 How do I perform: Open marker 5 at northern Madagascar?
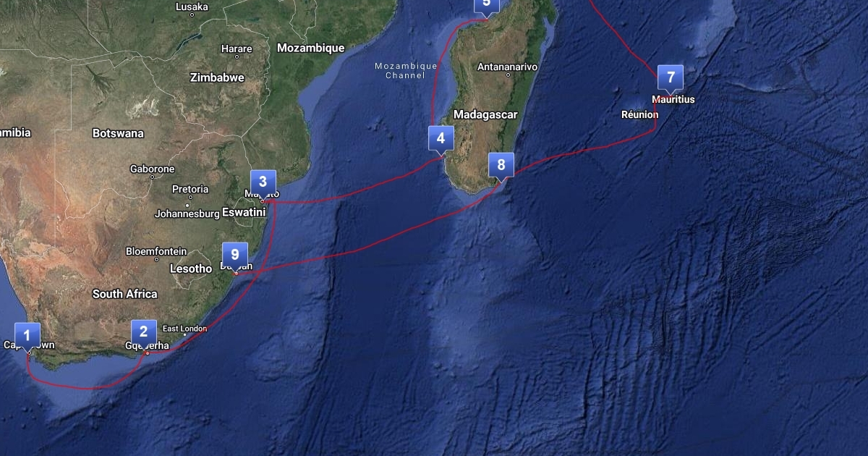click(486, 4)
